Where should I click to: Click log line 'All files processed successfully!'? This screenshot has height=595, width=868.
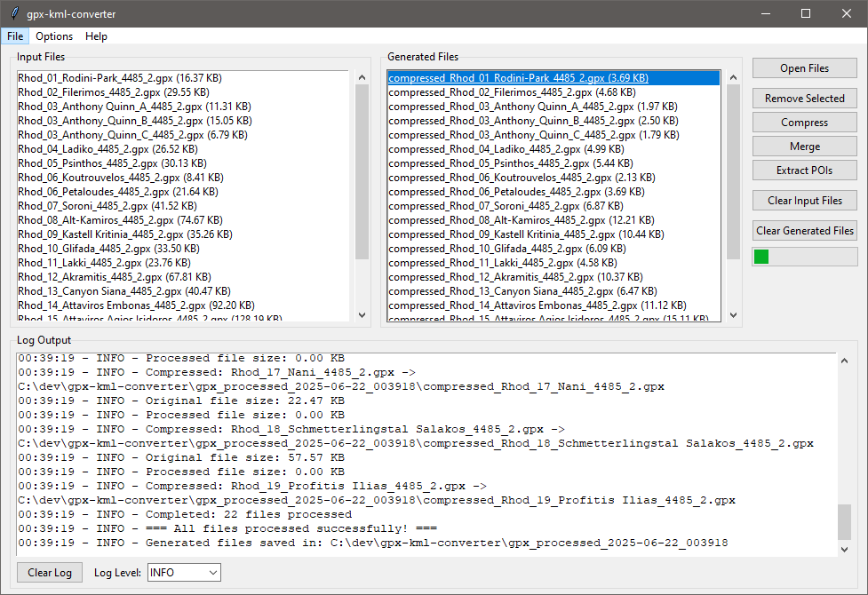pyautogui.click(x=227, y=528)
